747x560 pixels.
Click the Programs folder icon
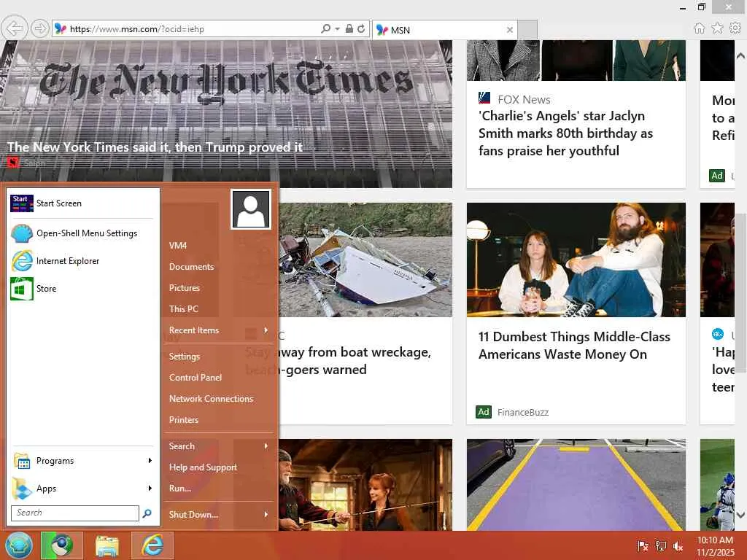click(x=22, y=461)
